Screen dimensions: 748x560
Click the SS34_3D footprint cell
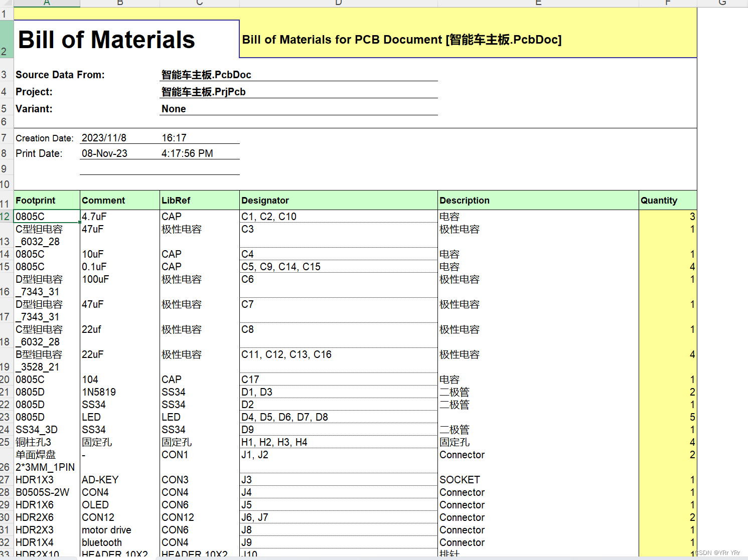coord(47,430)
